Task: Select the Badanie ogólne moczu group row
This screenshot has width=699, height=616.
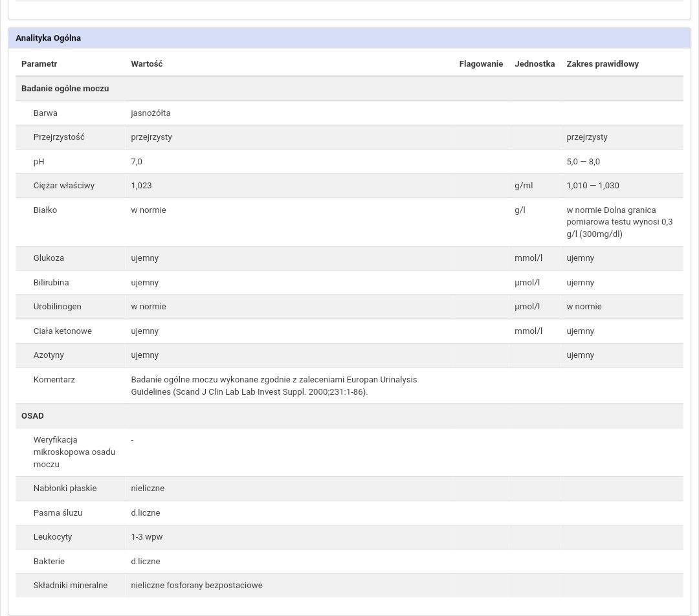Action: pos(65,89)
